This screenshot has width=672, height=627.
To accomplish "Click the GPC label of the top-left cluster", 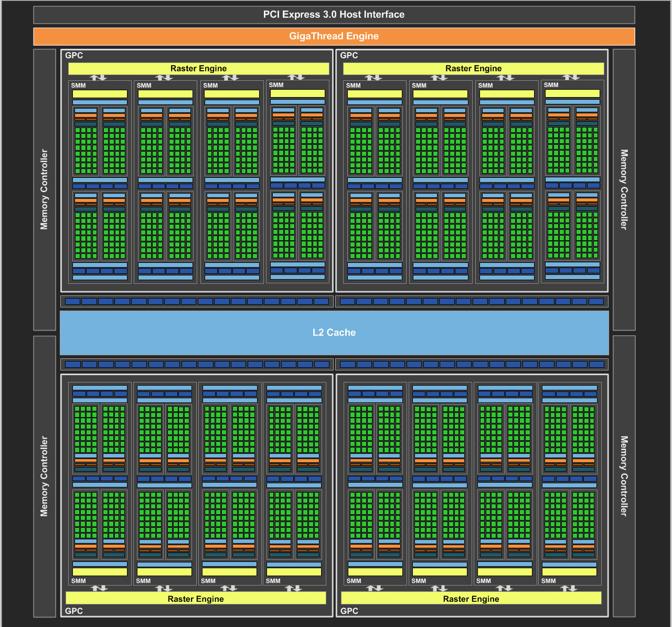I will (x=74, y=56).
